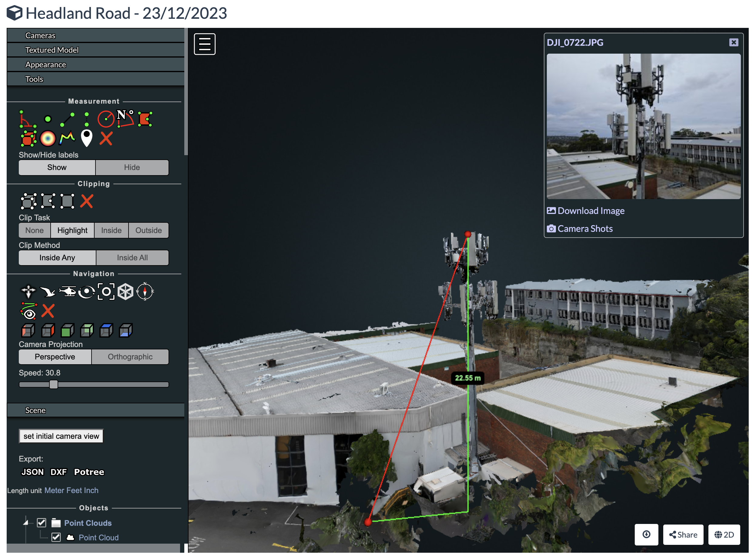Collapse the Point Clouds tree node
The height and width of the screenshot is (560, 756).
26,523
